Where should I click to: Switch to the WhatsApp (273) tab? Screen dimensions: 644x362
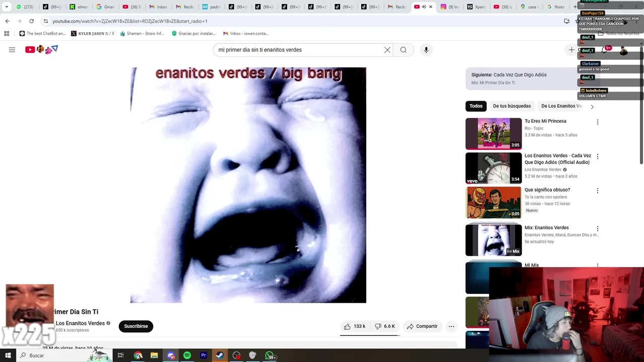point(25,7)
